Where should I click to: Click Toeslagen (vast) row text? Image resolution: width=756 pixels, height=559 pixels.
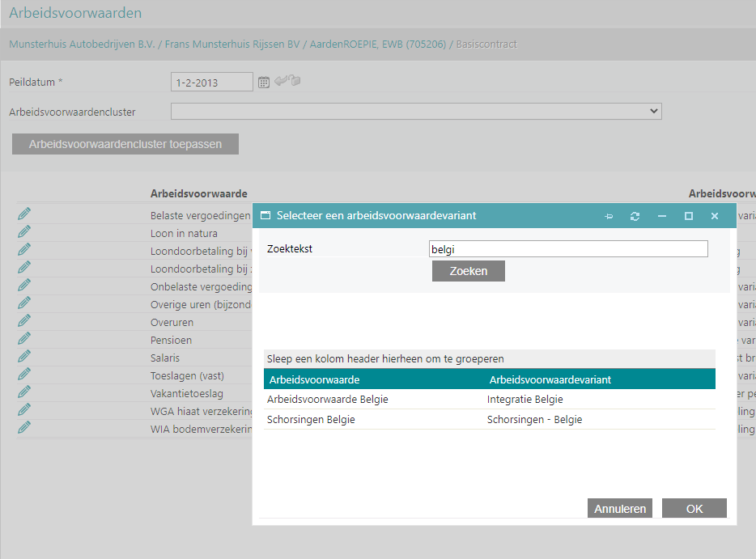click(x=187, y=376)
